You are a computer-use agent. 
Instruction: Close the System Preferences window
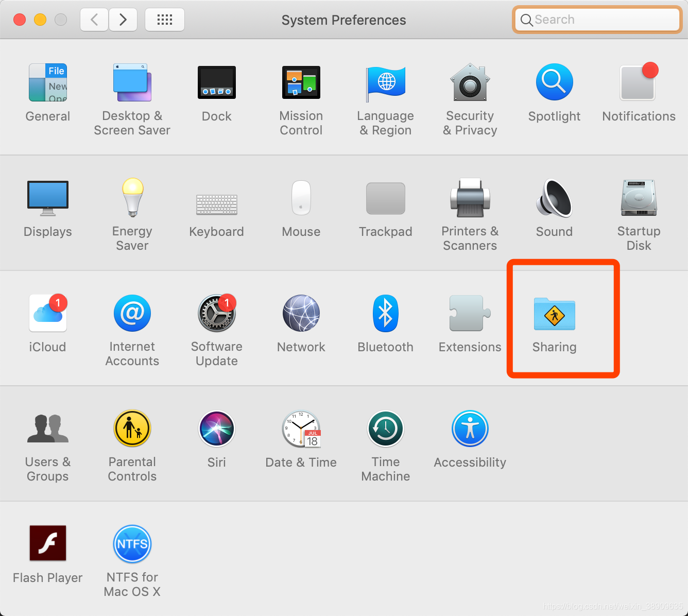[20, 20]
